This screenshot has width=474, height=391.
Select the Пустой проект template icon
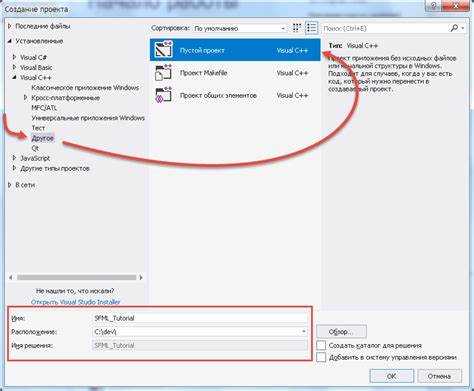(x=163, y=50)
